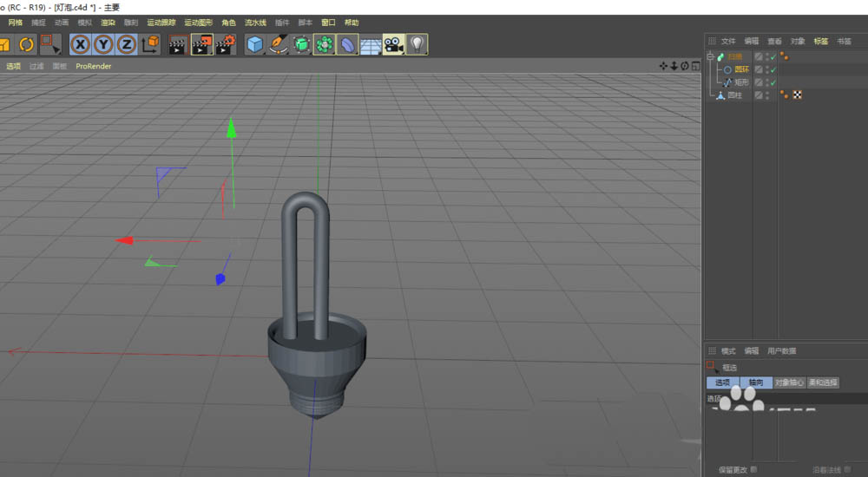Viewport: 868px width, 477px height.
Task: Click the ProRender viewport menu
Action: pyautogui.click(x=93, y=66)
